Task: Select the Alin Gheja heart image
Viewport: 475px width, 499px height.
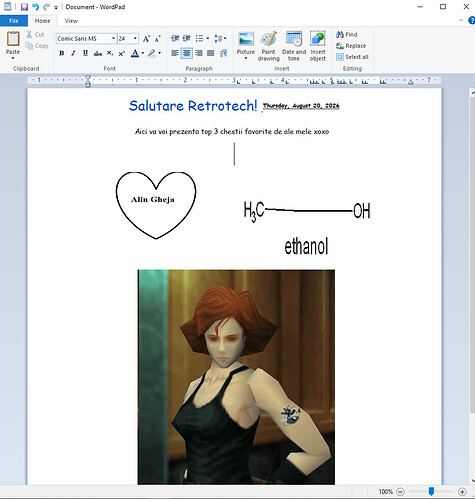Action: coord(156,205)
